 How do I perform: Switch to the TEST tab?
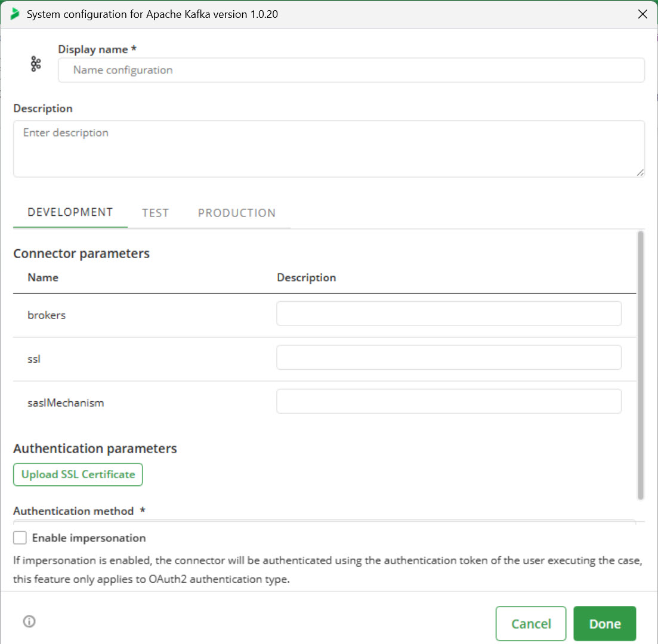click(155, 213)
